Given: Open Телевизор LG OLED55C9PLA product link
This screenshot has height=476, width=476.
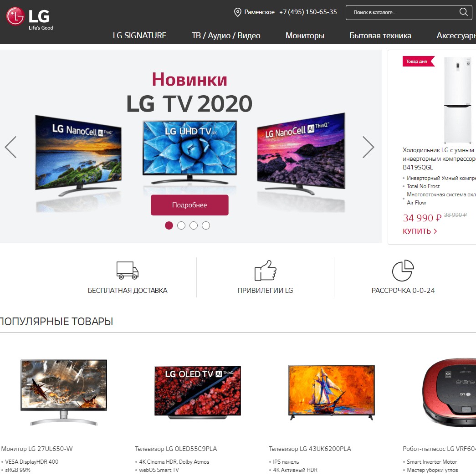Looking at the screenshot, I should coord(176,449).
